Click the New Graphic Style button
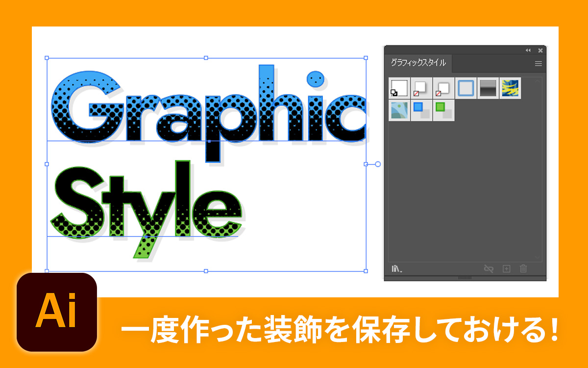The height and width of the screenshot is (368, 588). tap(507, 268)
